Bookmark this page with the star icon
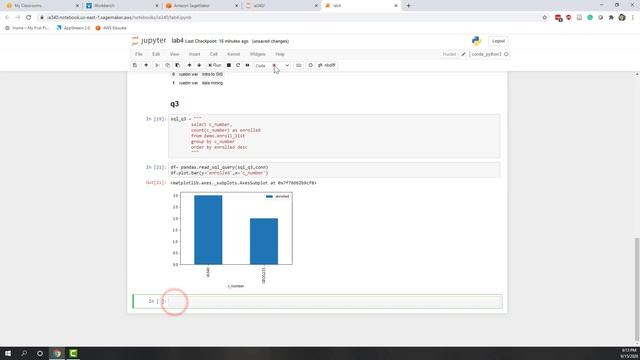The height and width of the screenshot is (360, 640). pos(544,18)
